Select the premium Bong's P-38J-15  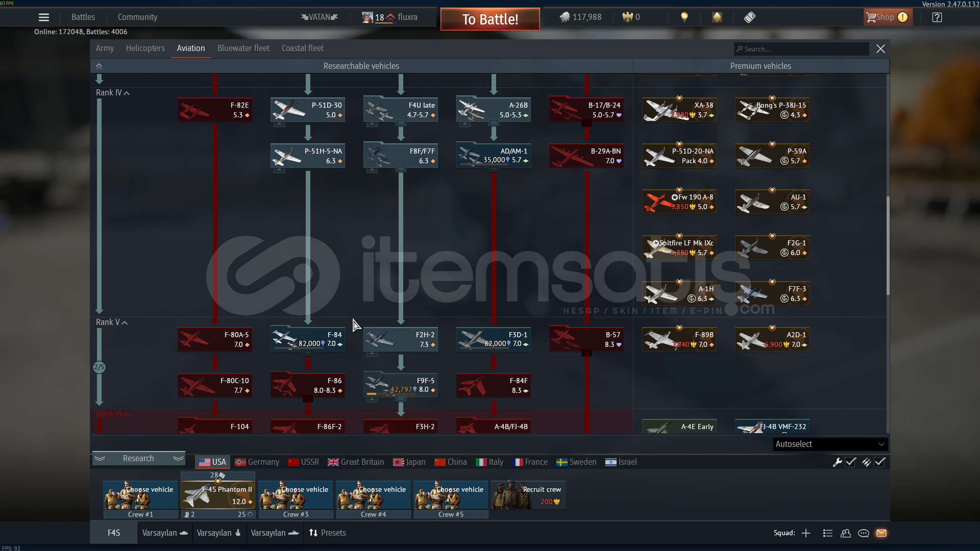(x=772, y=110)
